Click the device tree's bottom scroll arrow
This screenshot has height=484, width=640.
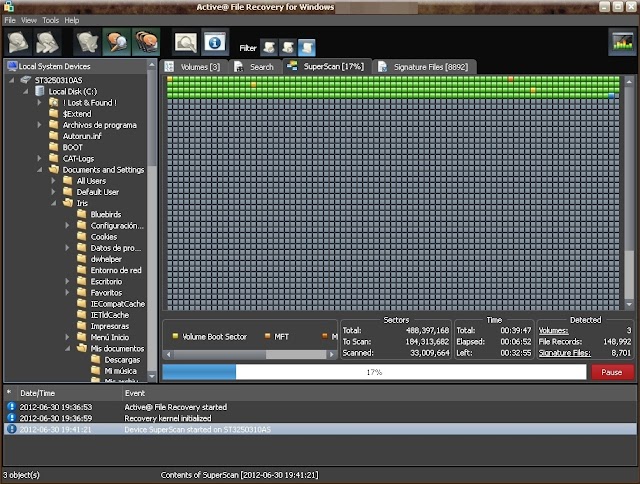point(152,376)
